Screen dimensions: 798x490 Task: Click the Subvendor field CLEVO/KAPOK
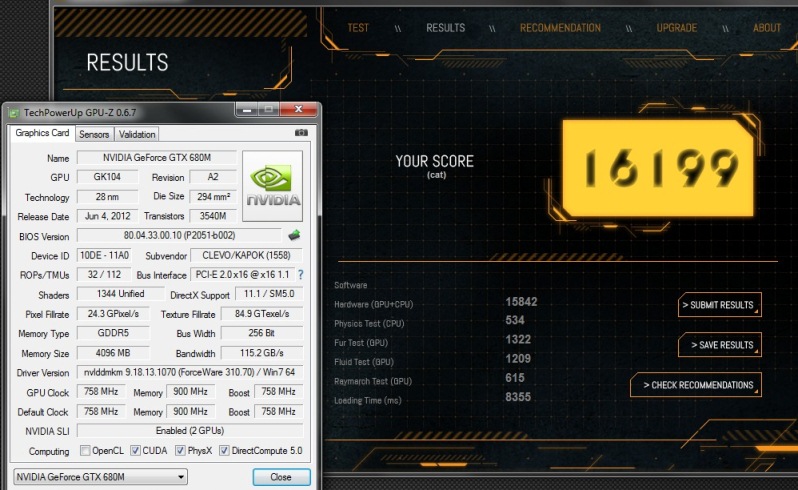click(x=246, y=255)
